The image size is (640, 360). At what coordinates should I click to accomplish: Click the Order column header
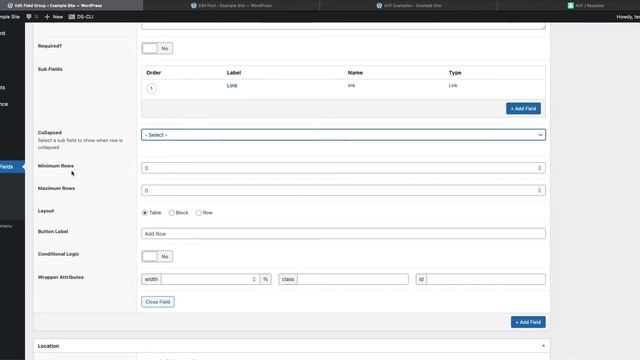[x=153, y=73]
